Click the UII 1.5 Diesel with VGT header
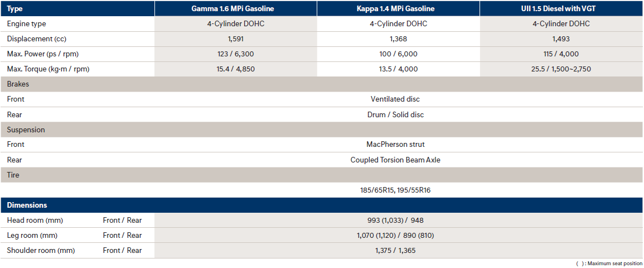 click(561, 8)
